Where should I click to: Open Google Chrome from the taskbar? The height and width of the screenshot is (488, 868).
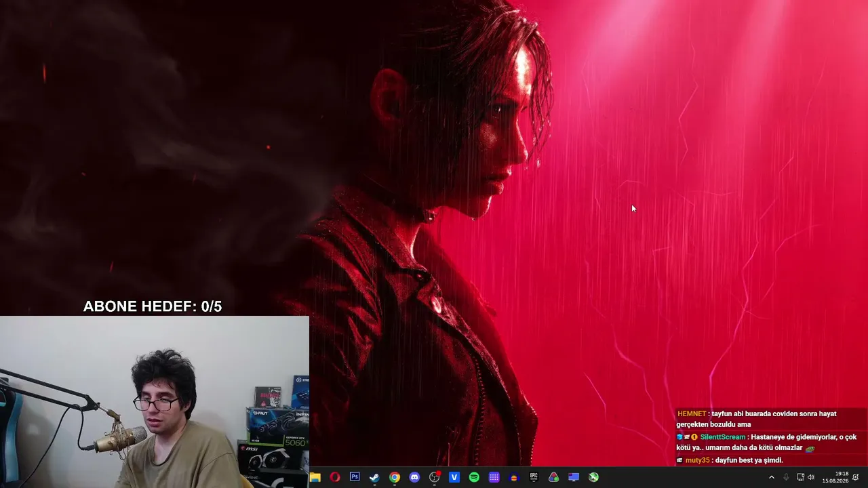[395, 477]
